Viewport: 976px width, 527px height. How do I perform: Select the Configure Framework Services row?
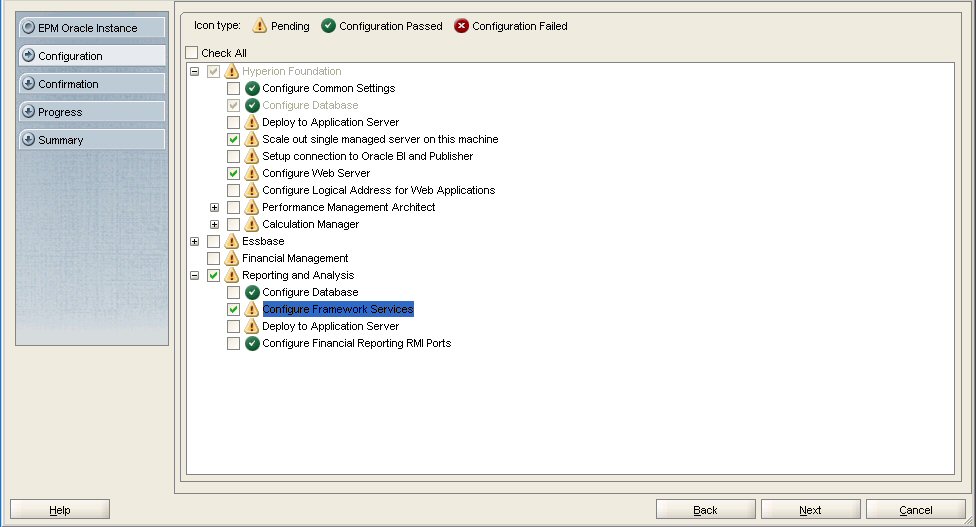(338, 309)
